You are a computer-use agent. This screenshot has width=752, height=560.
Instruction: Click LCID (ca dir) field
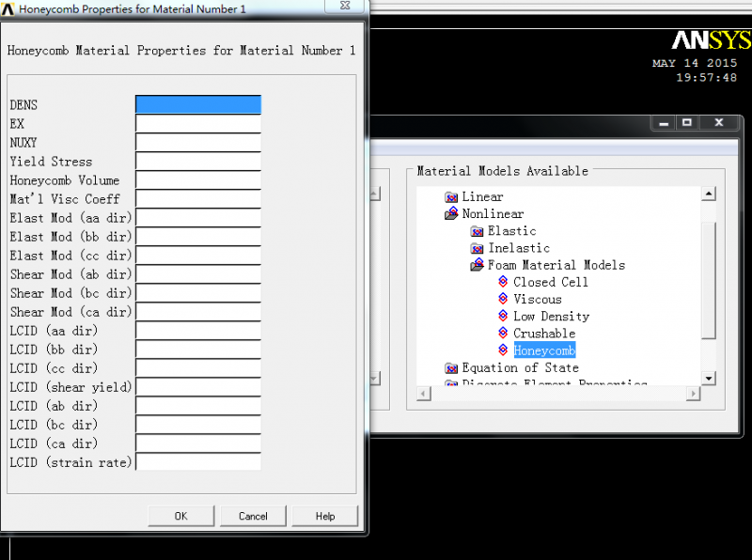click(198, 443)
